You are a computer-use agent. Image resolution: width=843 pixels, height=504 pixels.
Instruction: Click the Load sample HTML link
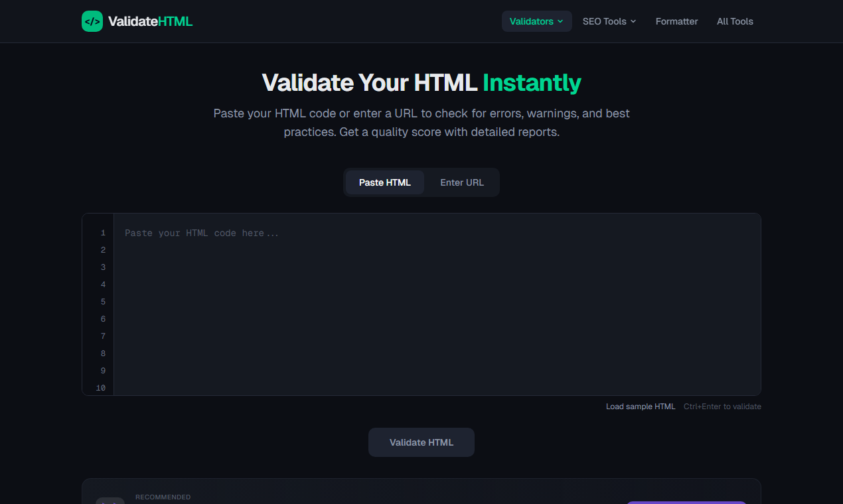click(x=641, y=407)
